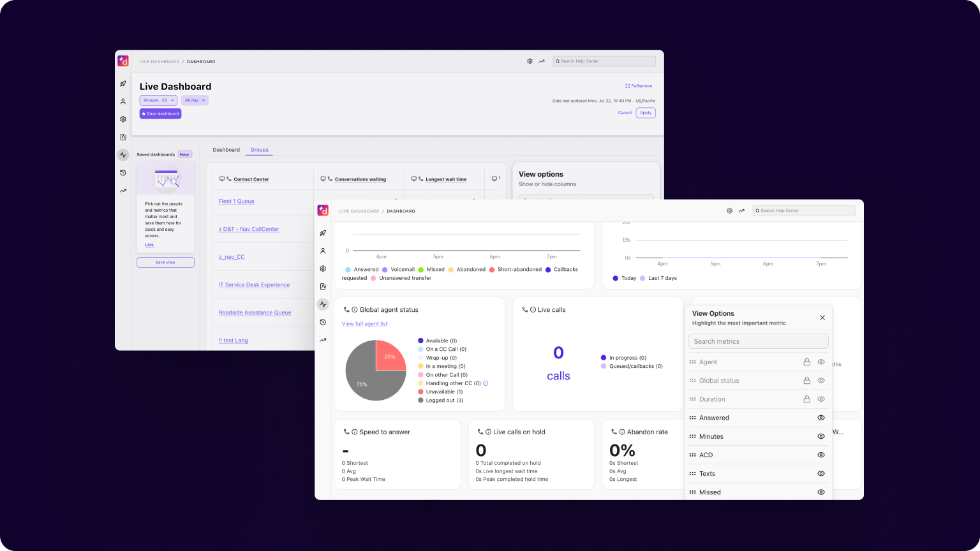Open the rocket launch icon in the sidebar
Screen dimensions: 980x551
pos(123,84)
